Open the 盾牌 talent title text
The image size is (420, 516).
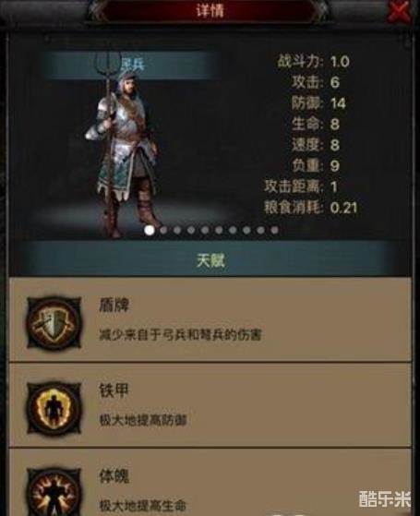[114, 305]
